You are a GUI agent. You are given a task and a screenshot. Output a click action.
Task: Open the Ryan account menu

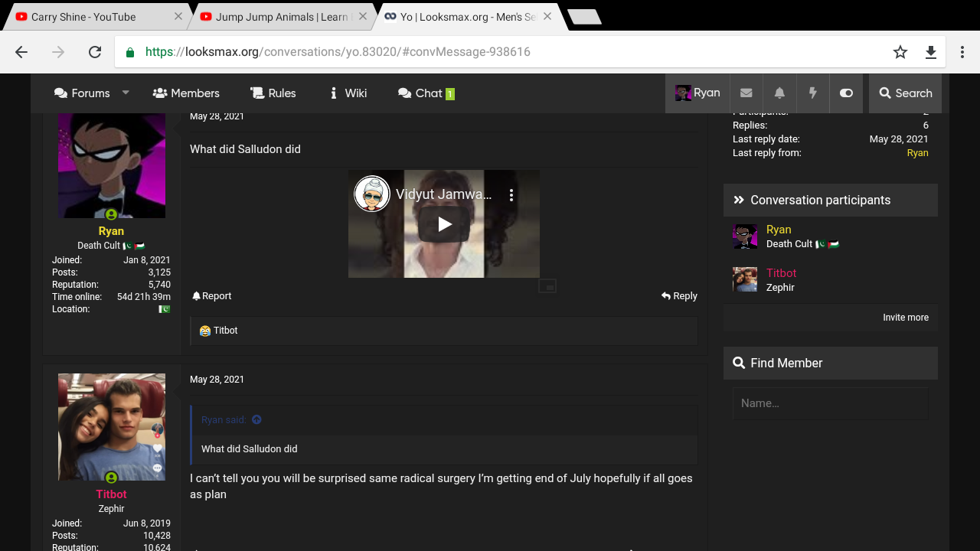pyautogui.click(x=697, y=93)
